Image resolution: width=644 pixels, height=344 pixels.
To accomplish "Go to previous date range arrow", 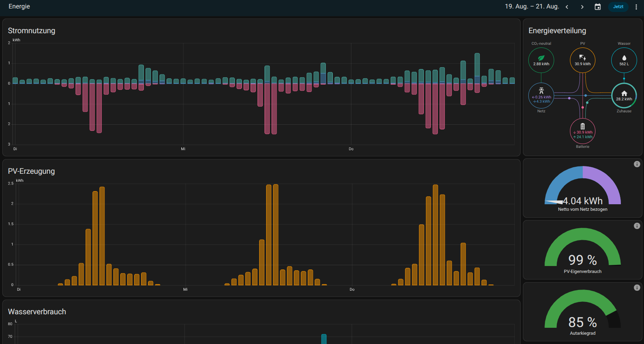I will [x=567, y=7].
